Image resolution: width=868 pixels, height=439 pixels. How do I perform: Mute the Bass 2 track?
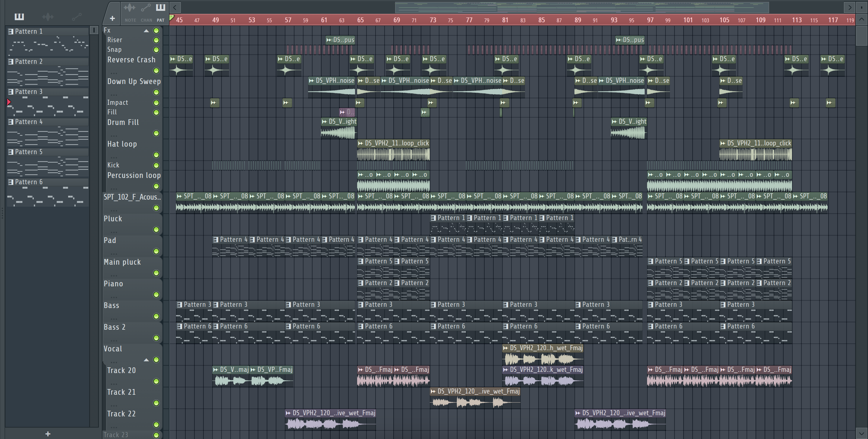click(156, 338)
